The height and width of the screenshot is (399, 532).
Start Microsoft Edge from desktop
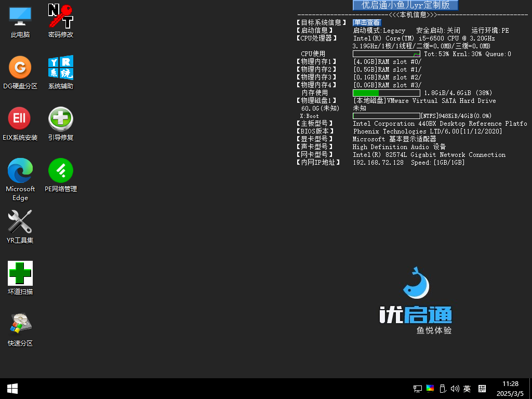click(20, 180)
